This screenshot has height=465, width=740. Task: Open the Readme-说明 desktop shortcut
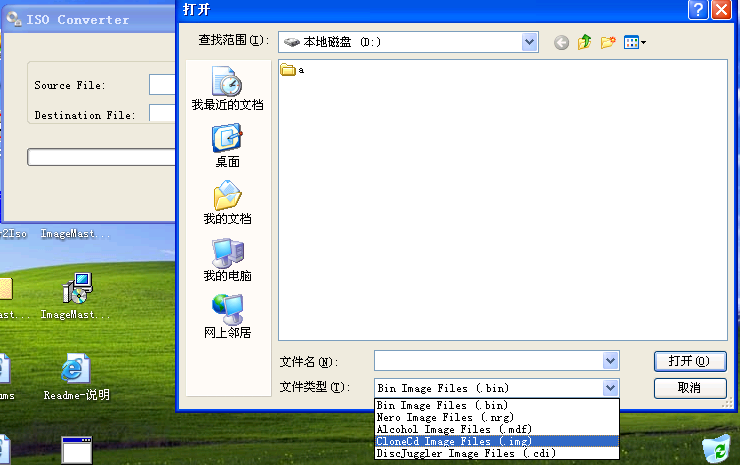pyautogui.click(x=76, y=378)
